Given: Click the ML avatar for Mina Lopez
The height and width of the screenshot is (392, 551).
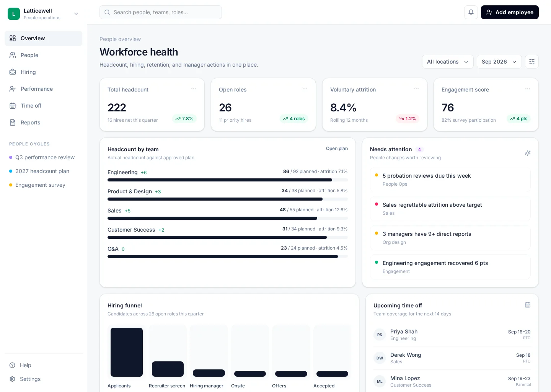Looking at the screenshot, I should pos(380,381).
